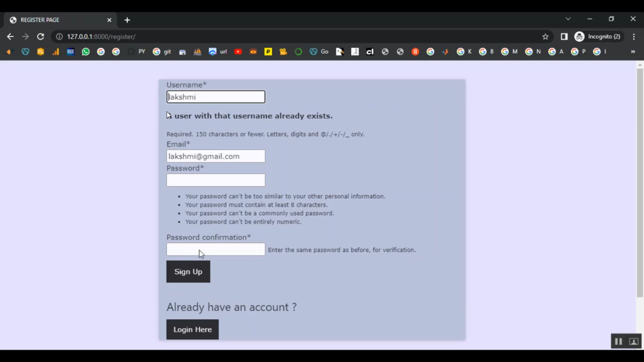Close the REGISTER PAGE tab
Viewport: 644px width, 362px height.
109,20
